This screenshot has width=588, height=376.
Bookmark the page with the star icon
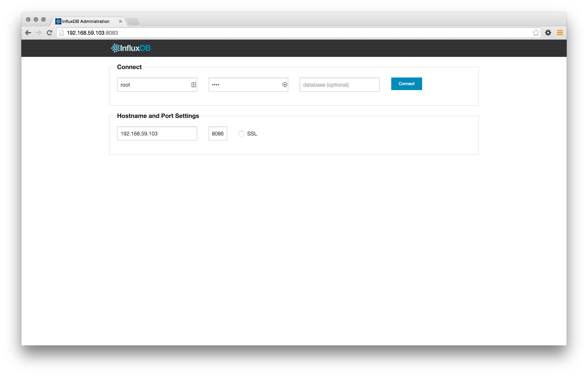(536, 32)
